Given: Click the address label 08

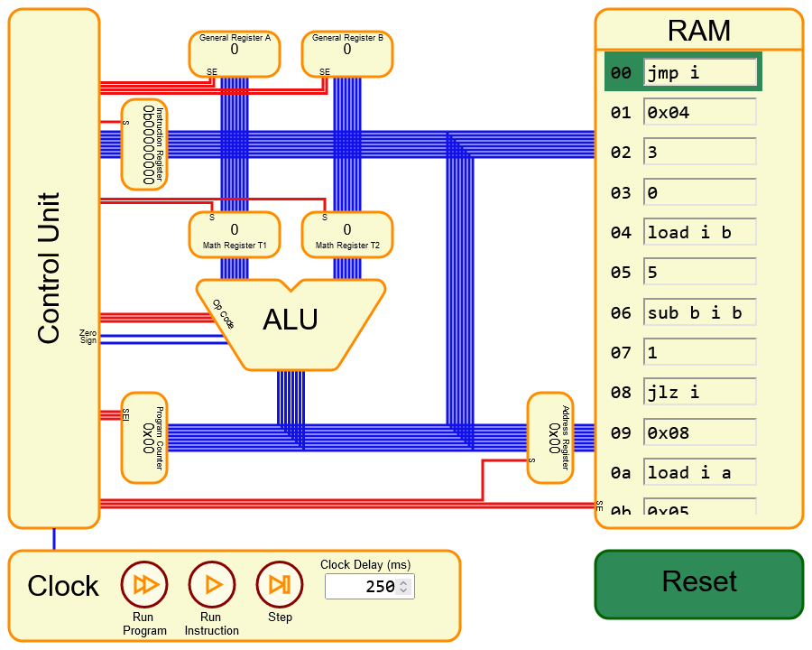Looking at the screenshot, I should pyautogui.click(x=621, y=393).
